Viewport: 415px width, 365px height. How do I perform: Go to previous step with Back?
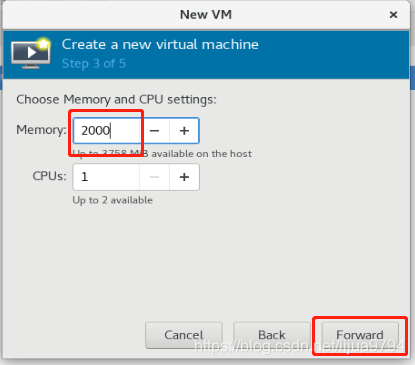click(272, 335)
